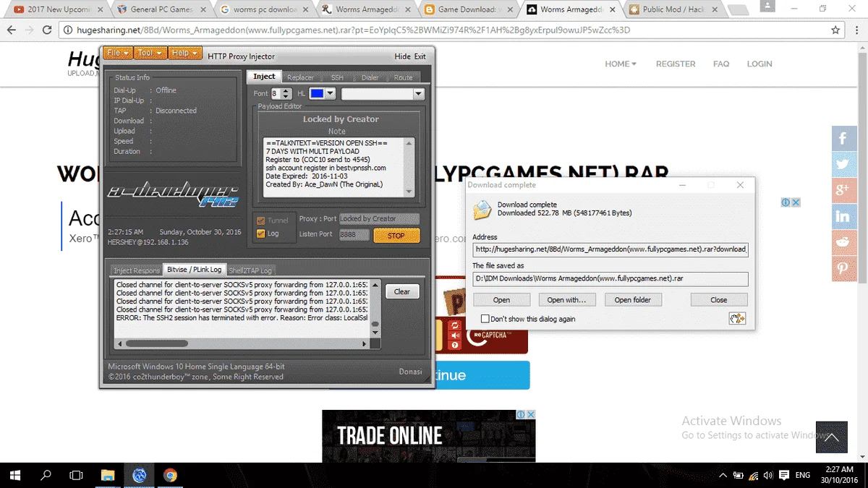
Task: Click the Donasi link in Proxy Injector
Action: pyautogui.click(x=410, y=372)
